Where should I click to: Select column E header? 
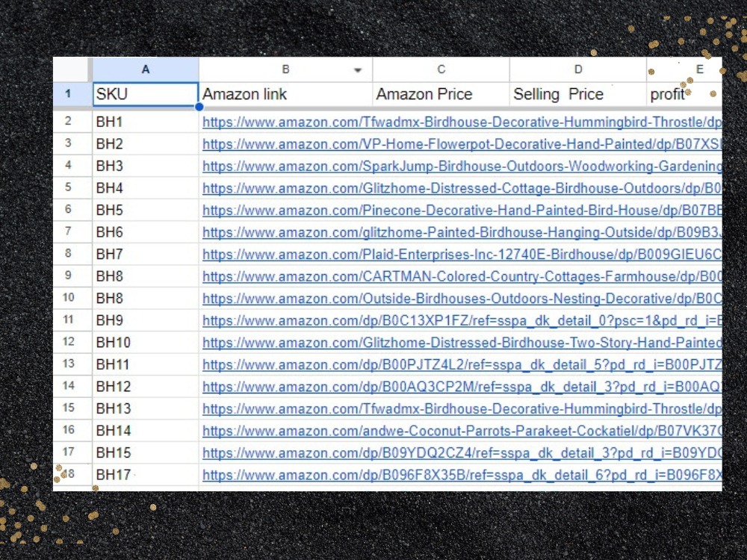[x=684, y=69]
